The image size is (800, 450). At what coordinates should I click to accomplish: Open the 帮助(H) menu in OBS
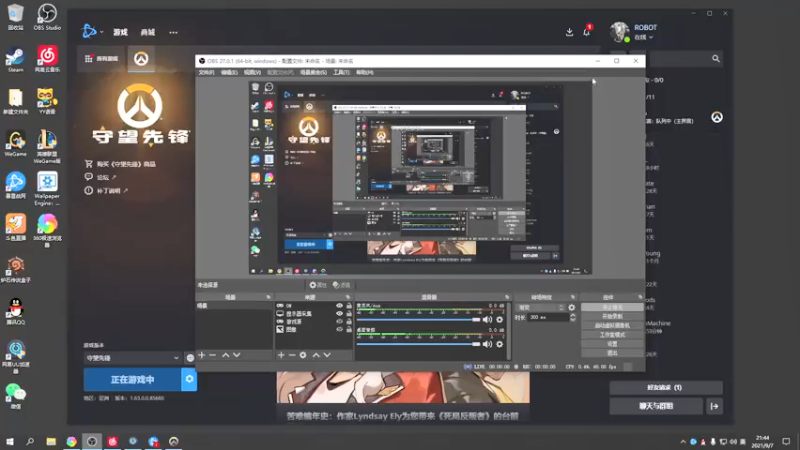(365, 72)
